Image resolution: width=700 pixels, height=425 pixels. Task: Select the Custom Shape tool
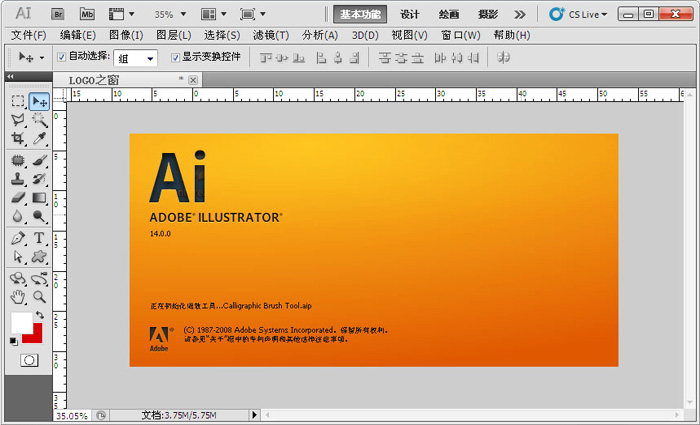point(39,257)
